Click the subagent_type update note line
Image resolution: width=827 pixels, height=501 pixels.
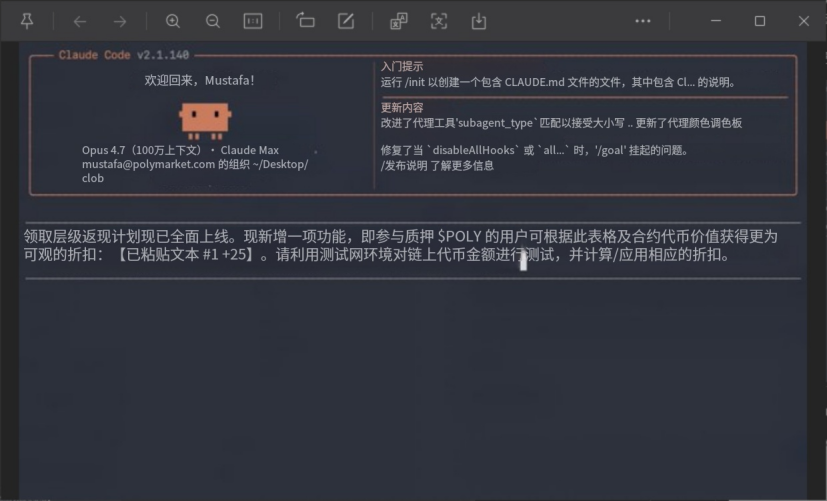tap(561, 123)
